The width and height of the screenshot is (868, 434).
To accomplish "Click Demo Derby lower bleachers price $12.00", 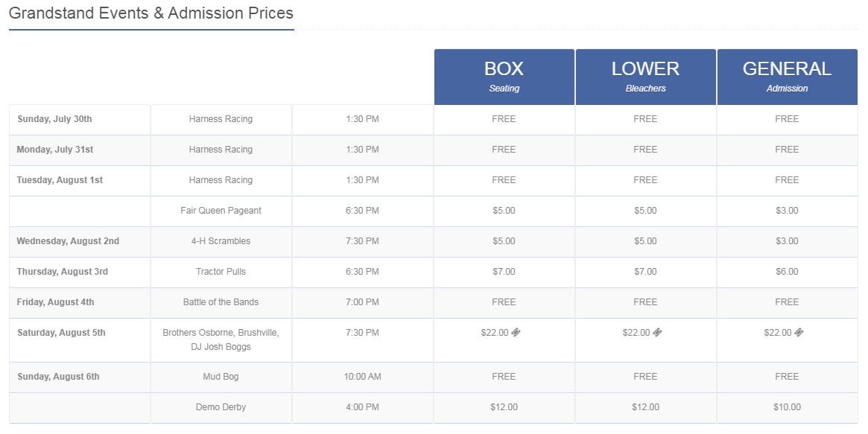I will (x=645, y=407).
